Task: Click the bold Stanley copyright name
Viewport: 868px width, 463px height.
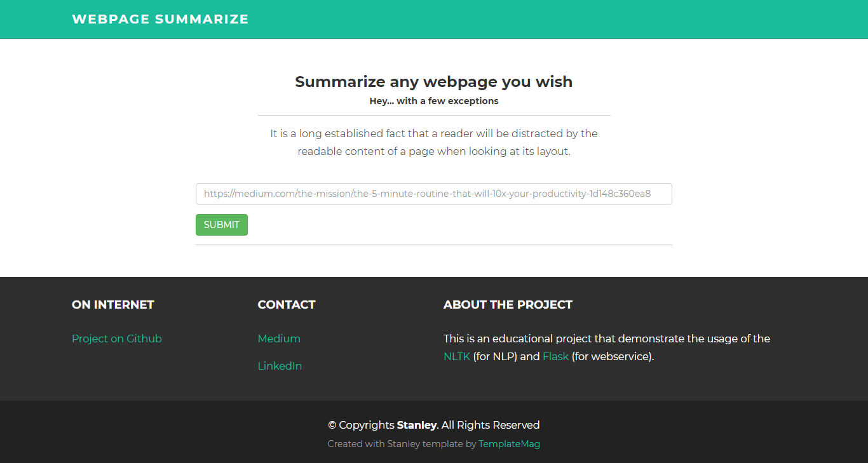Action: pos(416,425)
